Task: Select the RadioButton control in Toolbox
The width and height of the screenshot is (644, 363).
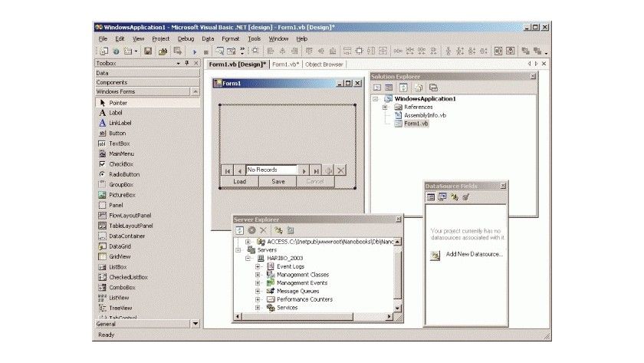Action: point(124,174)
